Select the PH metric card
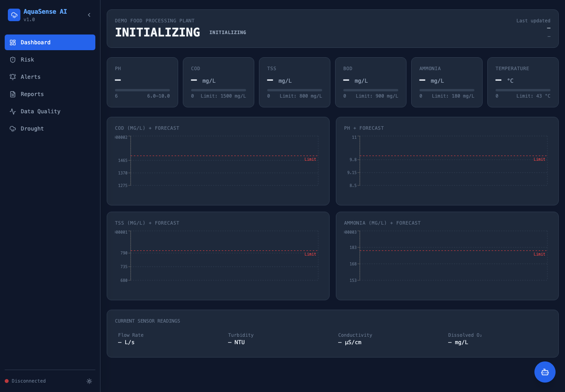The image size is (565, 392). click(x=142, y=82)
